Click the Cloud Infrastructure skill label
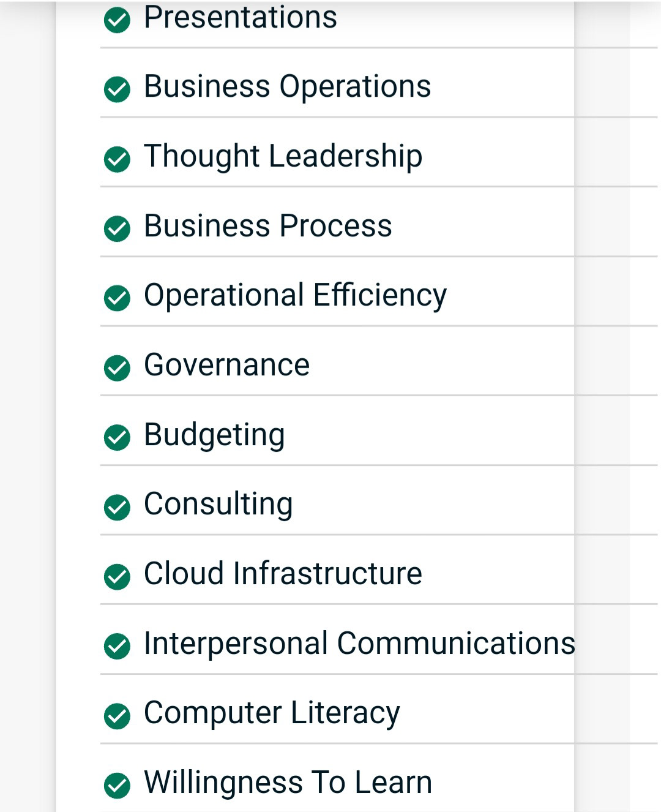The height and width of the screenshot is (812, 661). coord(283,573)
